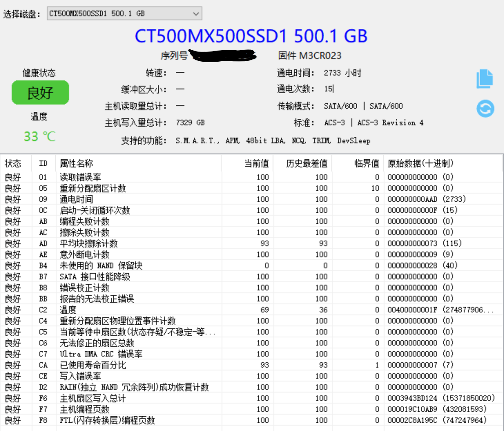Click the ID column header
The width and height of the screenshot is (504, 431).
[43, 163]
